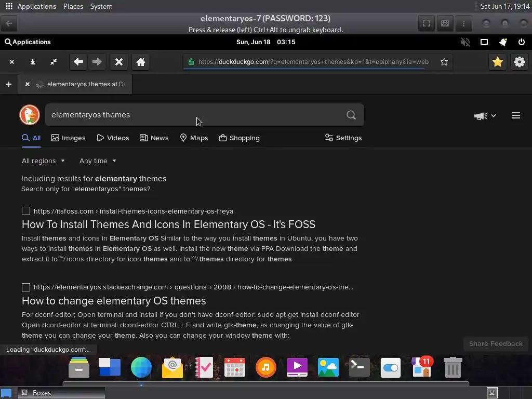The width and height of the screenshot is (532, 399).
Task: Click the itsfoss result favicon box
Action: [x=26, y=211]
